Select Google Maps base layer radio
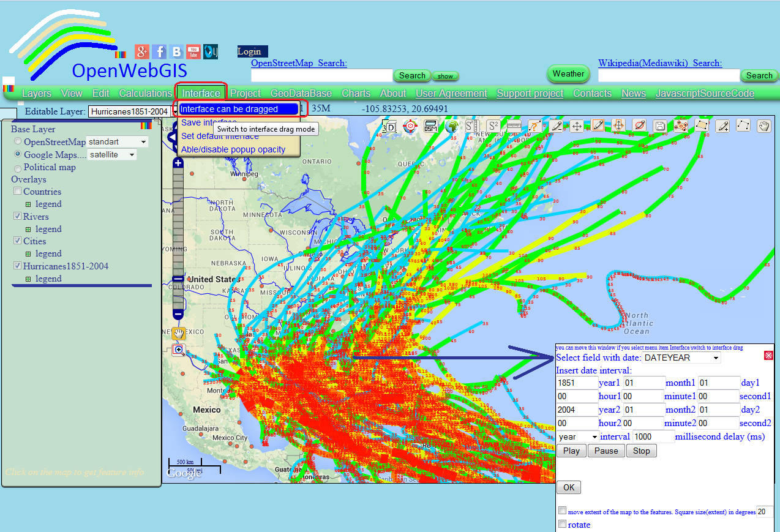780x532 pixels. [18, 155]
